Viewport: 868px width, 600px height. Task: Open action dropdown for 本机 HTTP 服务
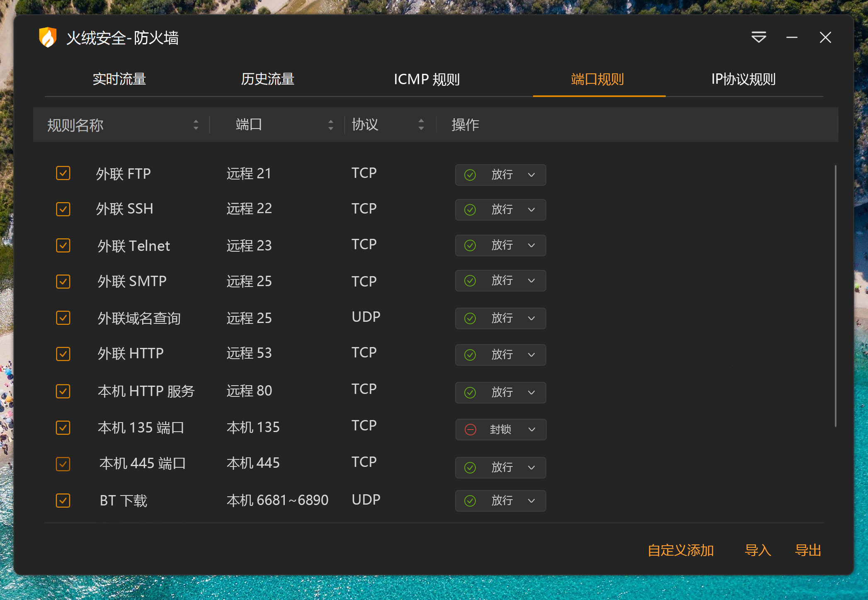(x=531, y=393)
